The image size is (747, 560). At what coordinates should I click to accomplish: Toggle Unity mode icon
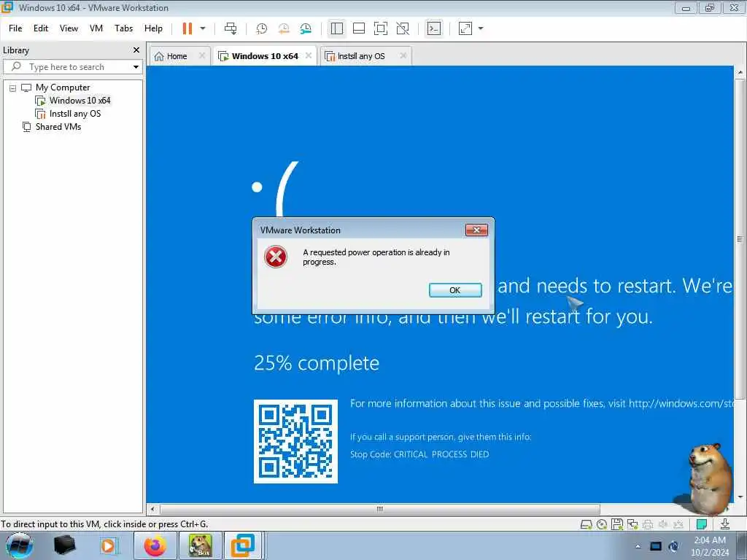click(x=403, y=28)
